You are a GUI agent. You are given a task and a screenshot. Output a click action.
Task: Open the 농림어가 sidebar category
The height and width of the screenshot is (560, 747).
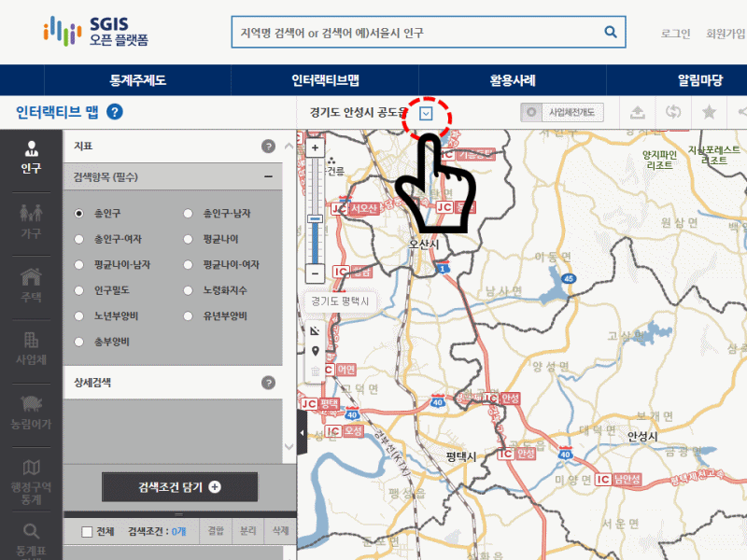pyautogui.click(x=31, y=412)
